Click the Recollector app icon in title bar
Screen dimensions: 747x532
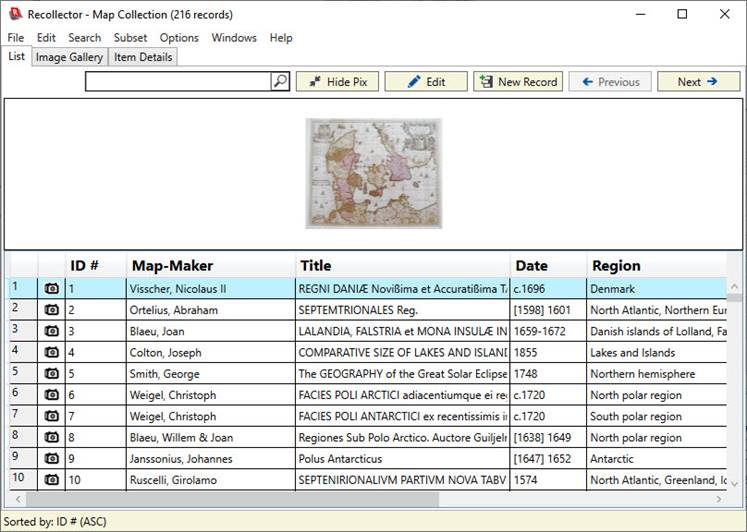point(15,14)
